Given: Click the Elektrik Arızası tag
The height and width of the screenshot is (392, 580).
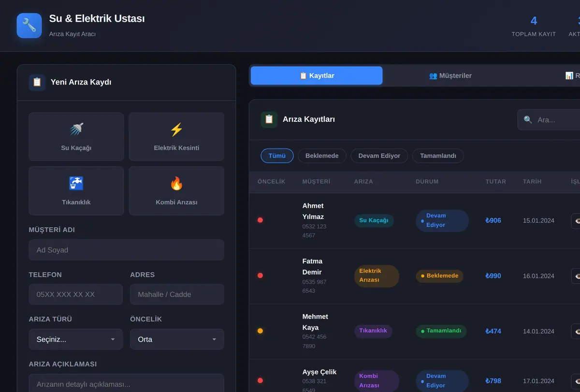Looking at the screenshot, I should pos(377,276).
